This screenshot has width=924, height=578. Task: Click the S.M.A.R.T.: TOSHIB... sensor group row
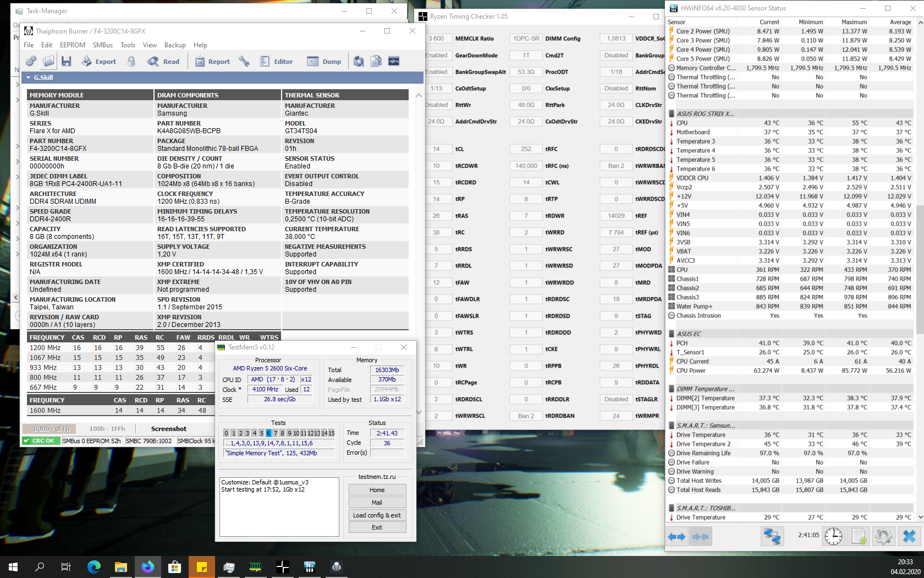[x=791, y=508]
